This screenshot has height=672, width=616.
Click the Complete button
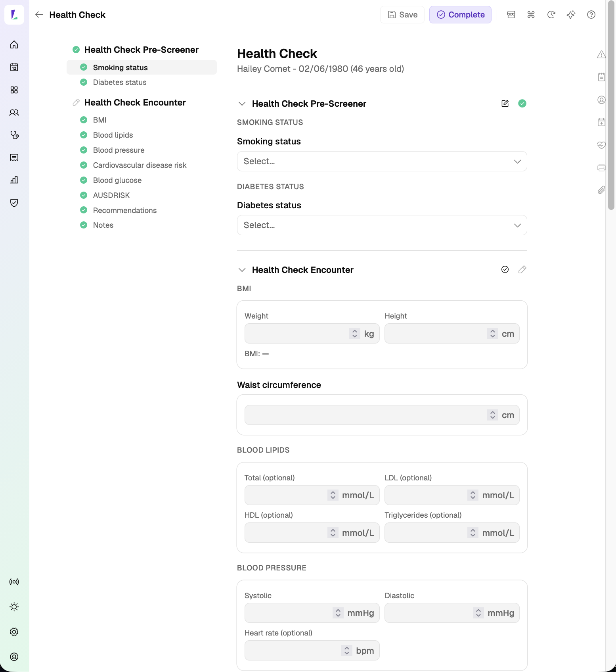pyautogui.click(x=460, y=15)
